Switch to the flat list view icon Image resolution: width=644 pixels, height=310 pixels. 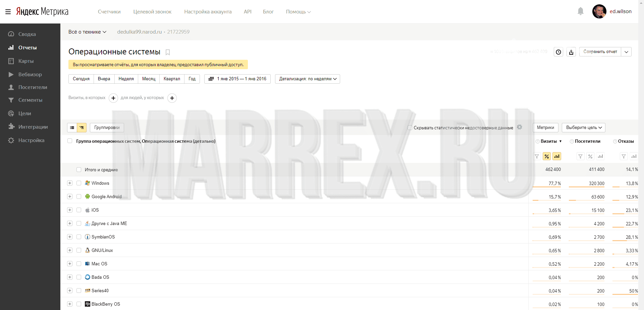(72, 128)
